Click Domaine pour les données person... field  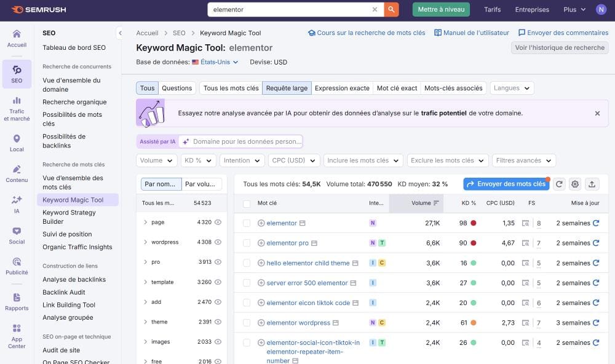(240, 141)
